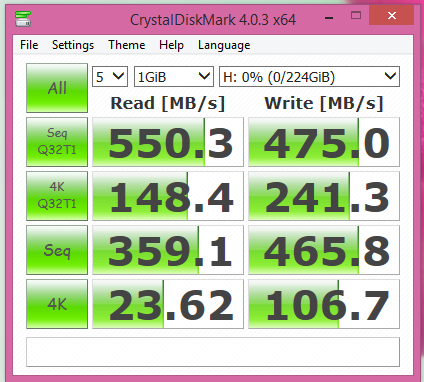Run the Seq benchmark button

[57, 250]
